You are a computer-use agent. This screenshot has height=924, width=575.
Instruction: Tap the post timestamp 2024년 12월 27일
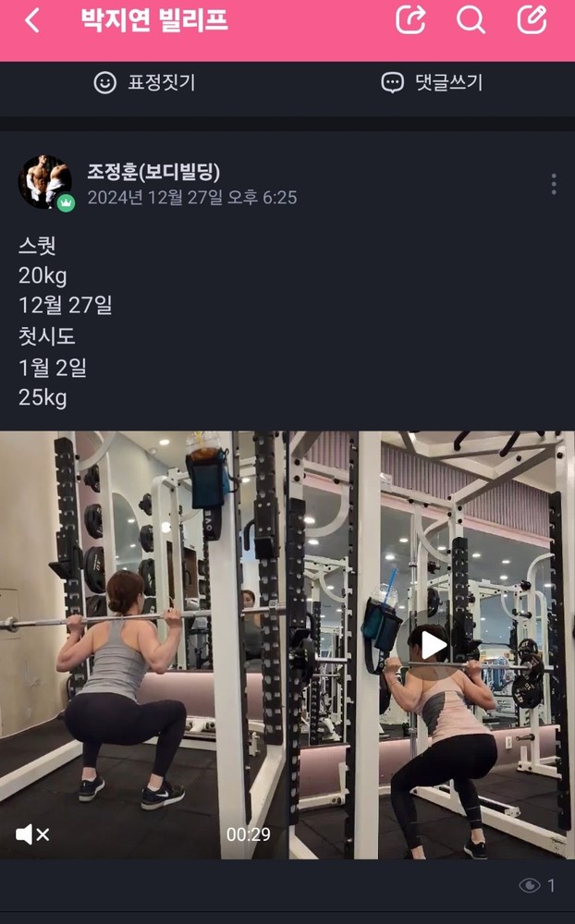point(155,198)
